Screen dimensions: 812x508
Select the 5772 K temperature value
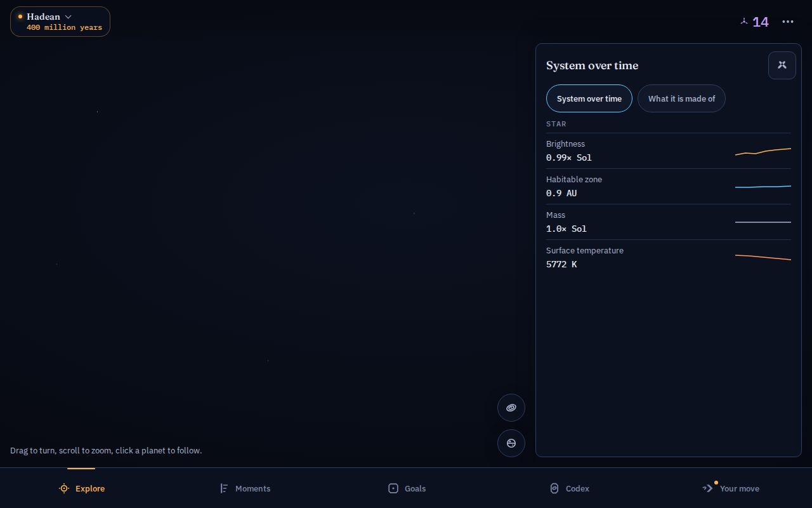561,264
